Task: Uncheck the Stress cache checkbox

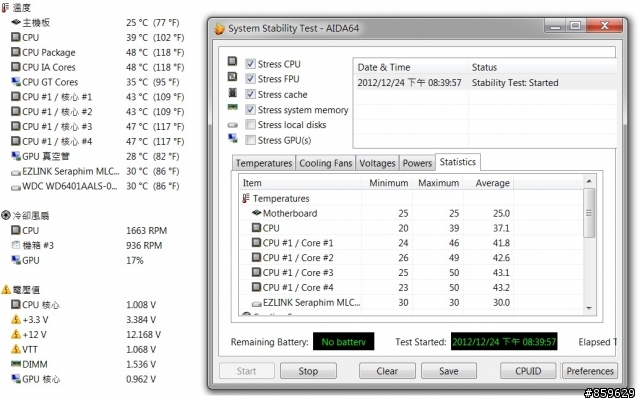Action: pos(250,94)
